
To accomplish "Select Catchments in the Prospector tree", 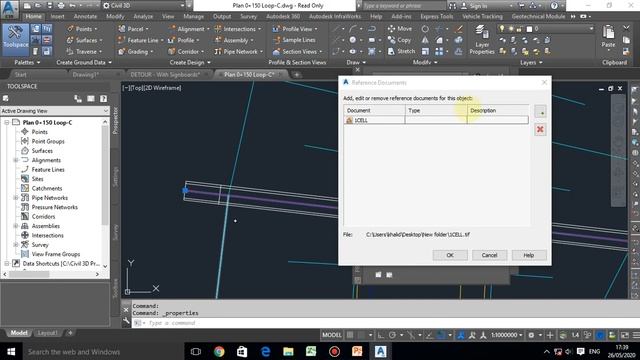I will pyautogui.click(x=47, y=188).
